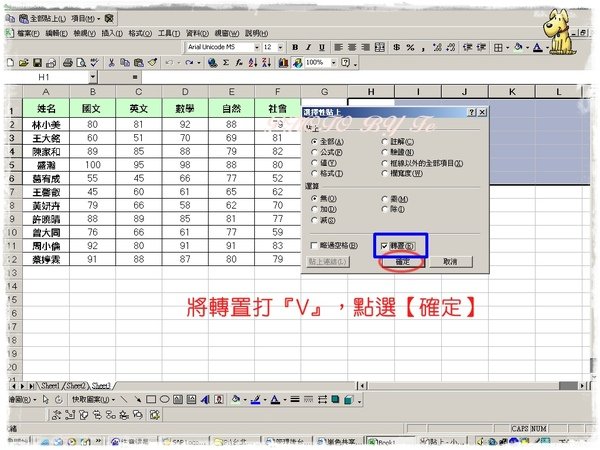Click the Cut scissors icon
Screen dimensions: 600x450
point(111,62)
